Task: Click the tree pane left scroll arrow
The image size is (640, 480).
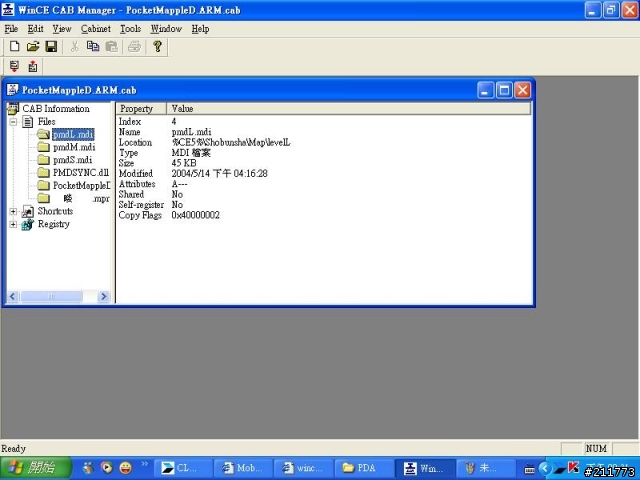Action: pos(13,296)
